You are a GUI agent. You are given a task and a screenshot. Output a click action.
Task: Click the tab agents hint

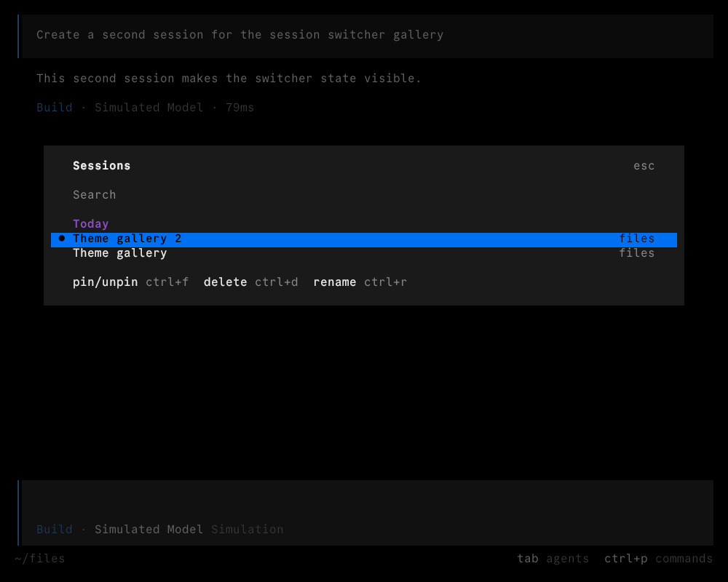pyautogui.click(x=553, y=559)
